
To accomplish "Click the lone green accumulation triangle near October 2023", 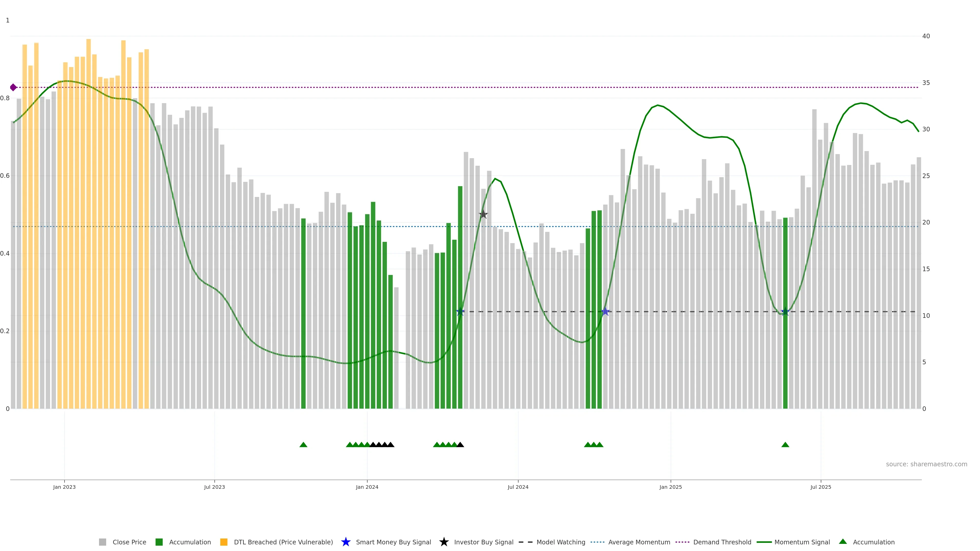I will [303, 445].
